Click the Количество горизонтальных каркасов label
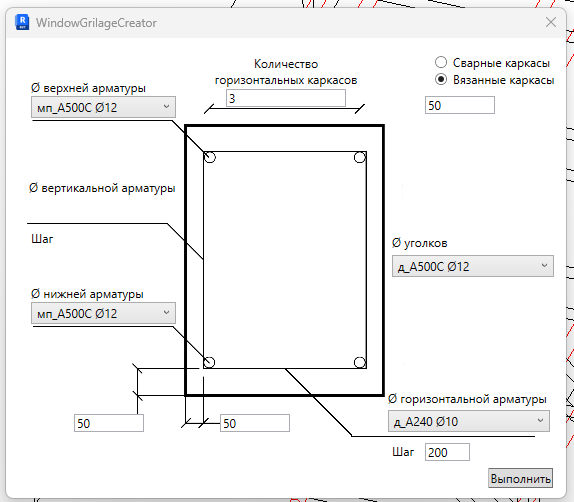This screenshot has height=502, width=574. tap(286, 72)
